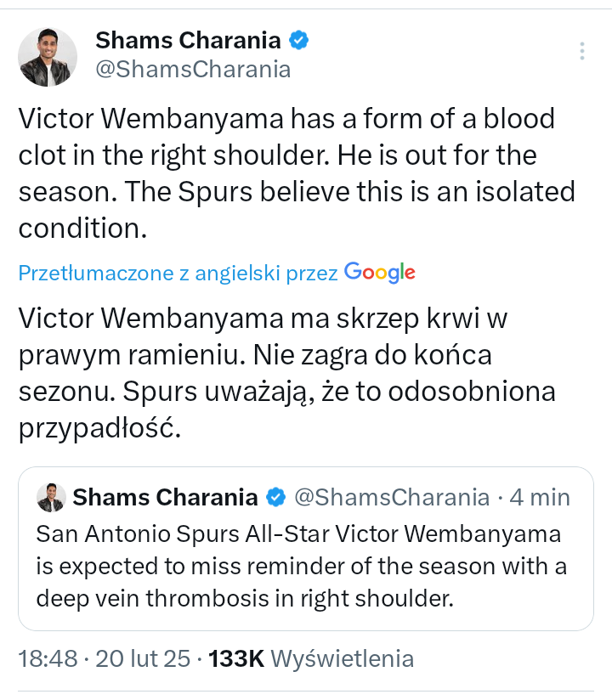Open the three-dot more options menu

[582, 51]
